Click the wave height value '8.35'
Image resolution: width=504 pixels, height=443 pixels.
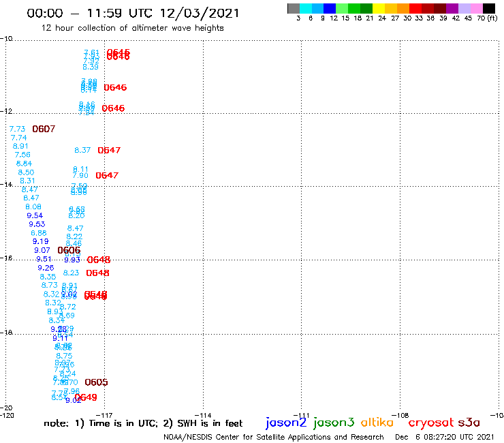(x=48, y=277)
